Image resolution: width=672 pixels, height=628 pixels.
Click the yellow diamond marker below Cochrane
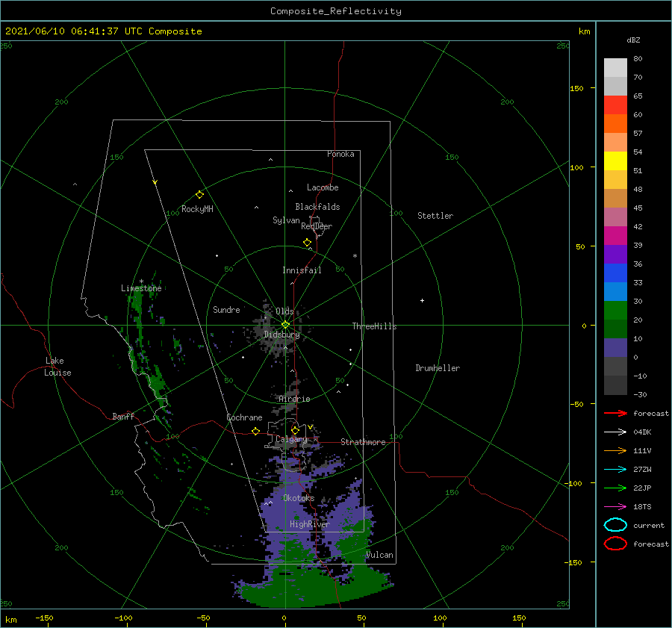[x=255, y=431]
